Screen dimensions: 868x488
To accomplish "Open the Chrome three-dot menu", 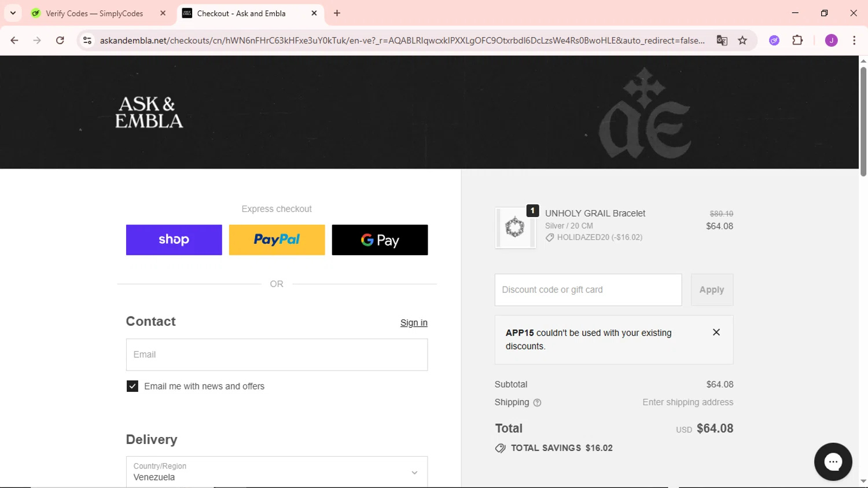I will point(854,41).
